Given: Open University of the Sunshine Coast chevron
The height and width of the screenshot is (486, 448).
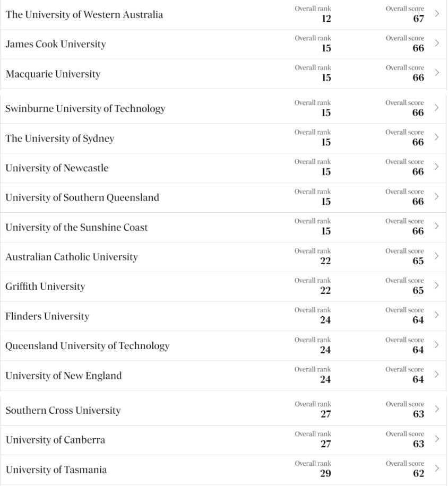Looking at the screenshot, I should coord(436,226).
